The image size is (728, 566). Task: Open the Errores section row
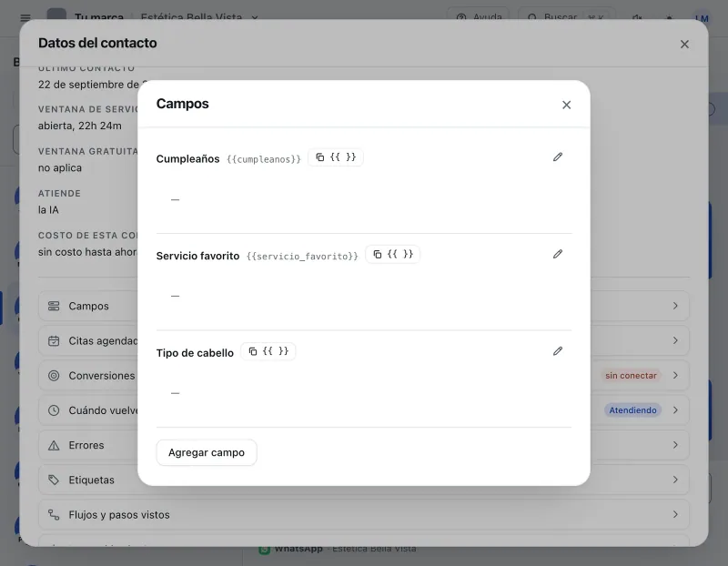(x=363, y=445)
